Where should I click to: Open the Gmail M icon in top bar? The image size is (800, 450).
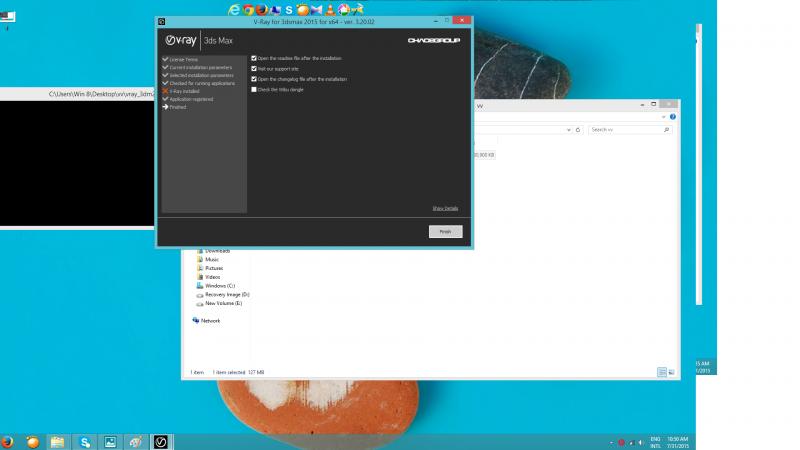316,10
